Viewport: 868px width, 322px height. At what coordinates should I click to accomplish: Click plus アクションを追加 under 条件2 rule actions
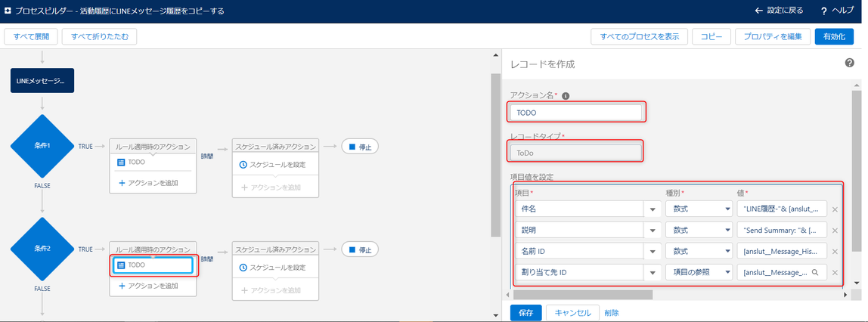[x=148, y=286]
